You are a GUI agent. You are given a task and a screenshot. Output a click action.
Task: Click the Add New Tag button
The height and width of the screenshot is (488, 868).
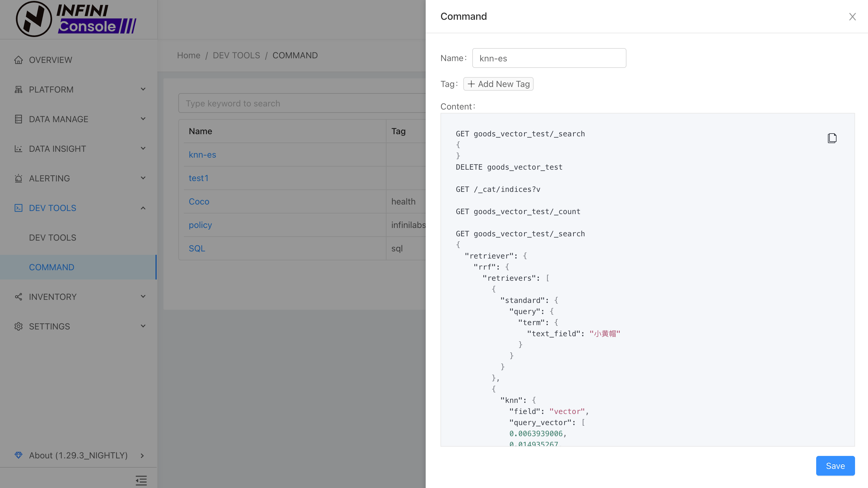tap(498, 84)
